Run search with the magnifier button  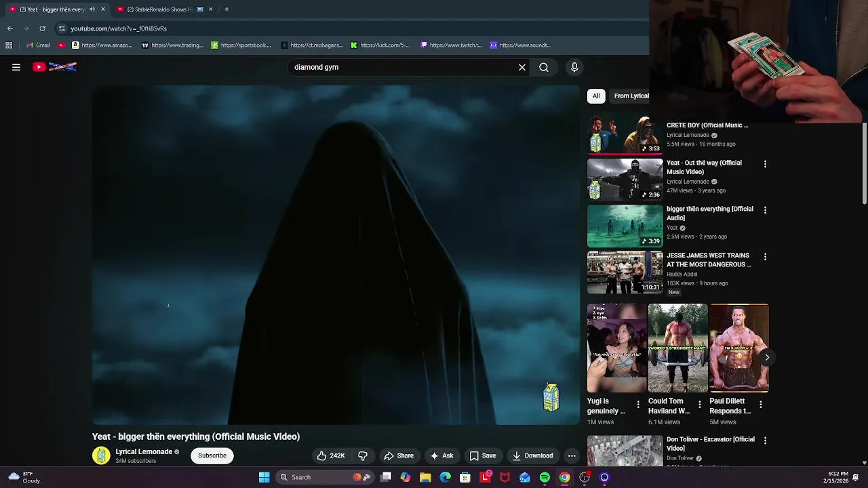click(x=544, y=67)
